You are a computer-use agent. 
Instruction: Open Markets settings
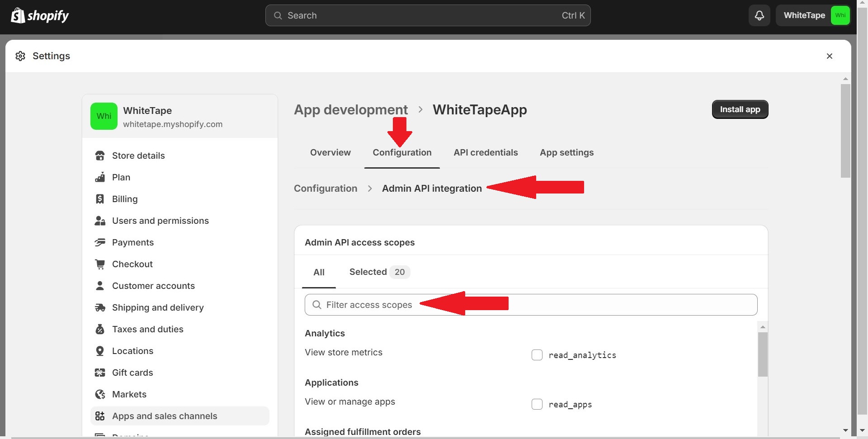(x=180, y=394)
